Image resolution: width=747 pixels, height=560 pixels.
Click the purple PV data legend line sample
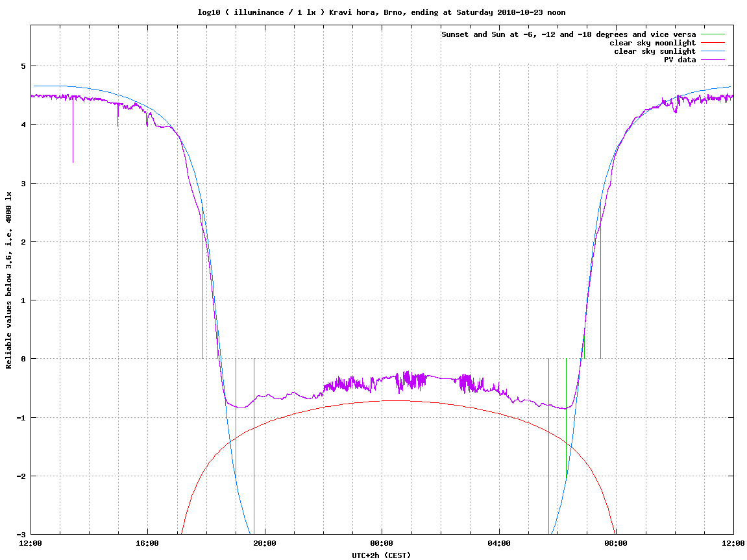(713, 60)
